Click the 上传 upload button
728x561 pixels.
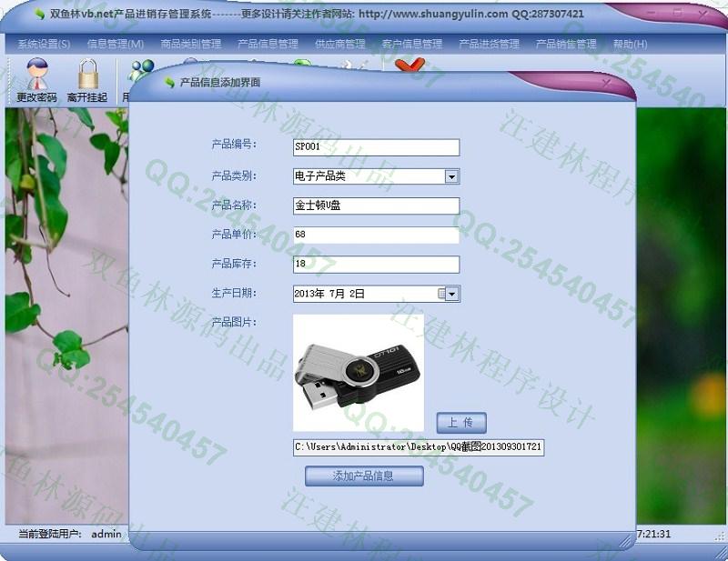pyautogui.click(x=461, y=423)
